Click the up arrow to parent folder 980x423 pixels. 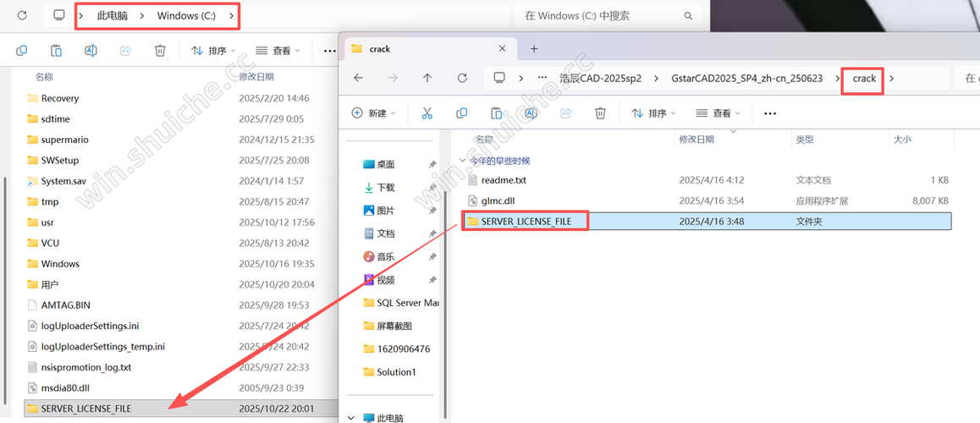[427, 78]
